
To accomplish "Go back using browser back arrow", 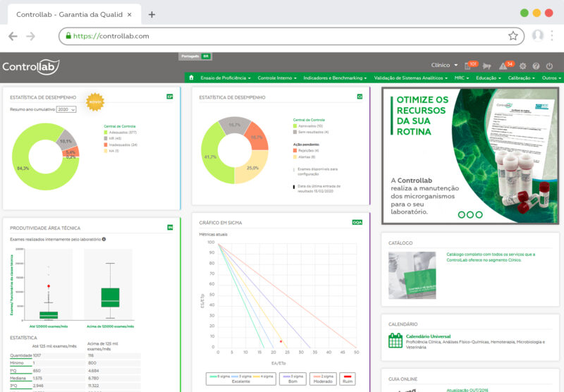I will tap(13, 36).
